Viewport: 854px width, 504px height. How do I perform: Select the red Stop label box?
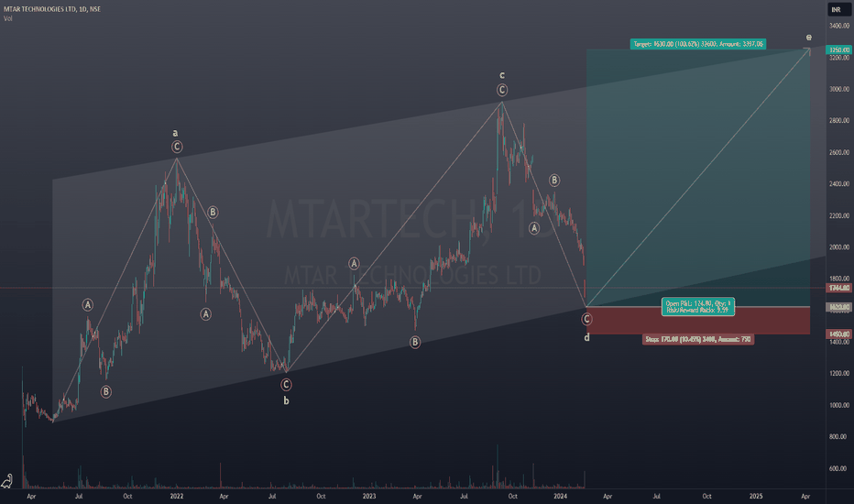tap(698, 339)
